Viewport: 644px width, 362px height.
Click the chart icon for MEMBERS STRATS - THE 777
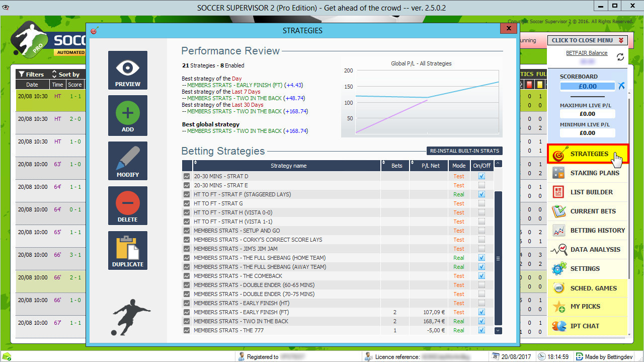click(x=187, y=330)
